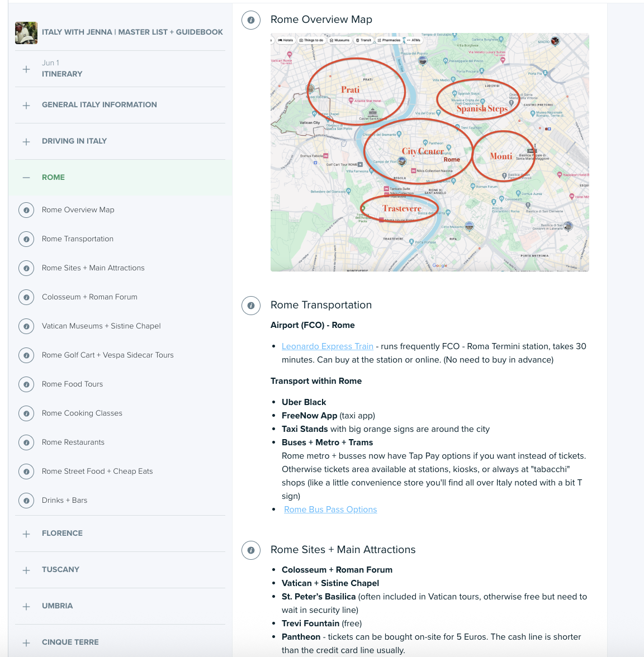Click the Rome overview map image
644x657 pixels.
(x=430, y=152)
